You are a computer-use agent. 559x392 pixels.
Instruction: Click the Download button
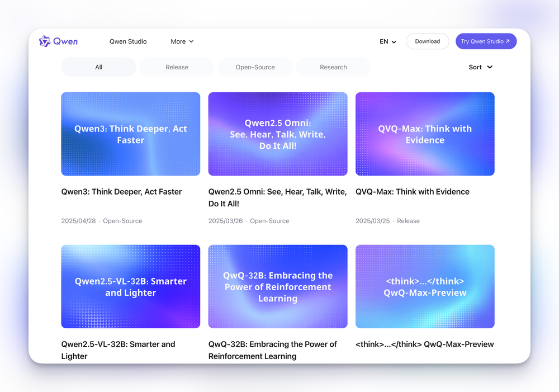pyautogui.click(x=427, y=41)
